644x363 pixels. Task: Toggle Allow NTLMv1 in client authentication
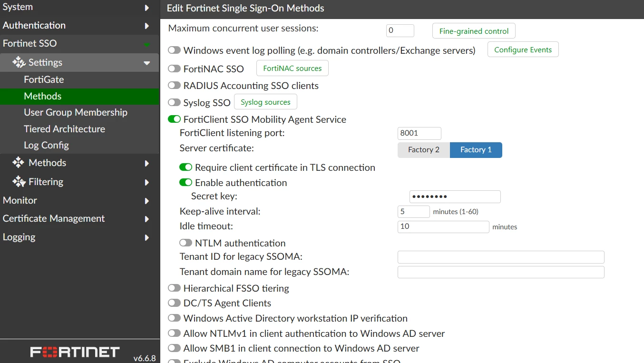click(174, 334)
